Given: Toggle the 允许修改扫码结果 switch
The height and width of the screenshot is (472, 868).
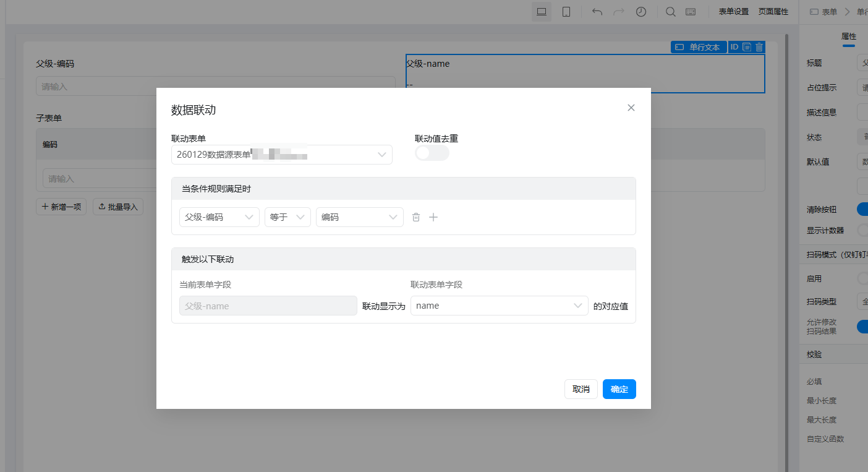Looking at the screenshot, I should pyautogui.click(x=862, y=327).
